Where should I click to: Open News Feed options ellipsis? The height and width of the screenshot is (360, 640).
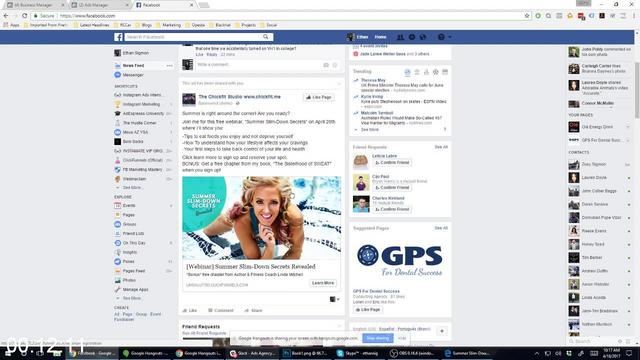click(x=169, y=66)
